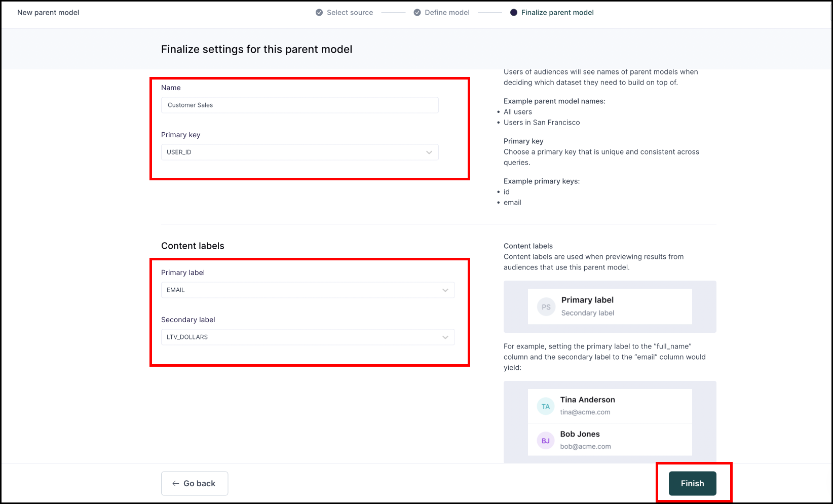Select the Bob Jones preview card

point(610,440)
